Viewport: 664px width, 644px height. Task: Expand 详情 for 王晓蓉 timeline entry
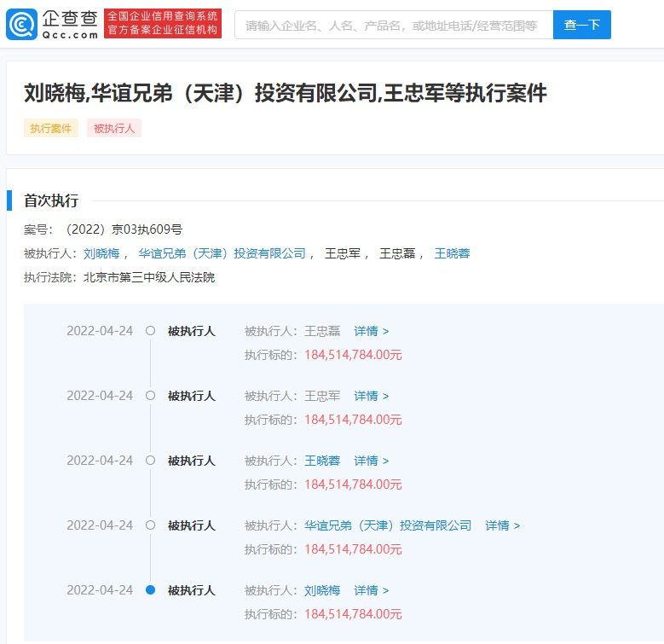[x=372, y=461]
